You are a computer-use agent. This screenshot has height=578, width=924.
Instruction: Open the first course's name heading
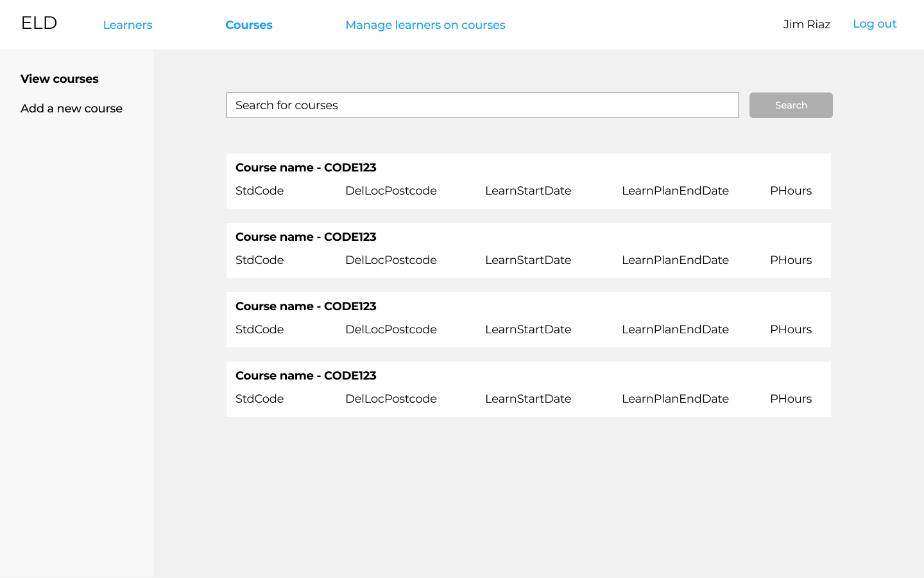[305, 168]
